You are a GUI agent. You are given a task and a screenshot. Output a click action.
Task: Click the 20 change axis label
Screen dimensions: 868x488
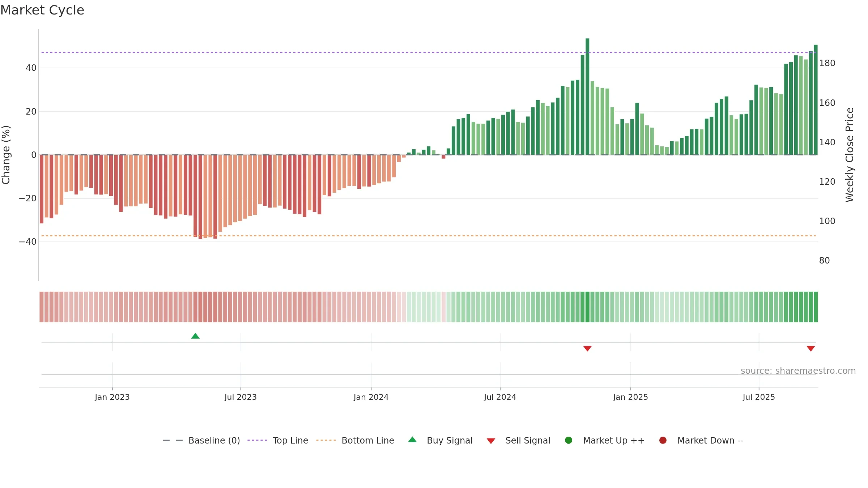(31, 112)
